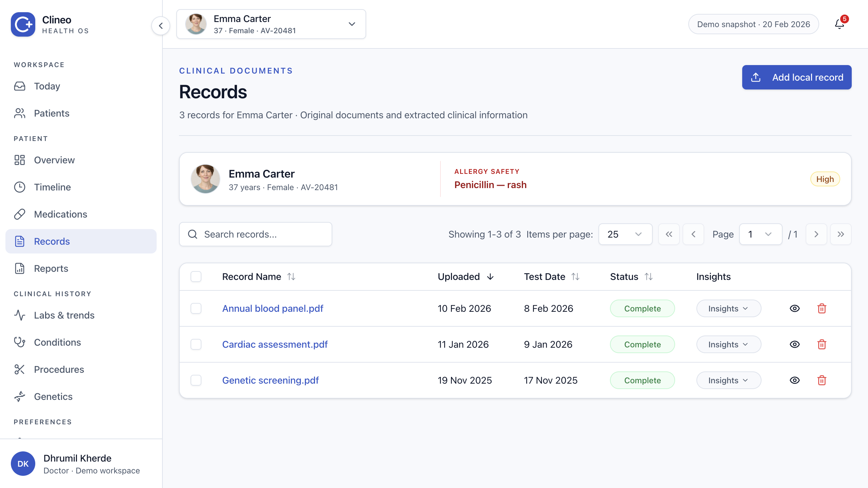Viewport: 868px width, 488px height.
Task: Click the Complete status of Annual blood panel.pdf
Action: pos(643,308)
